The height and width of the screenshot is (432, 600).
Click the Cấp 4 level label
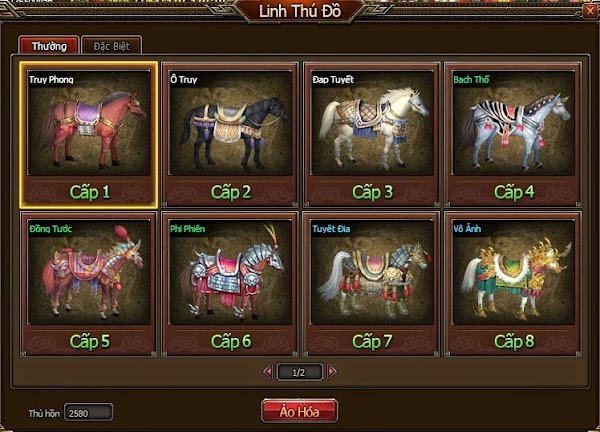[514, 192]
